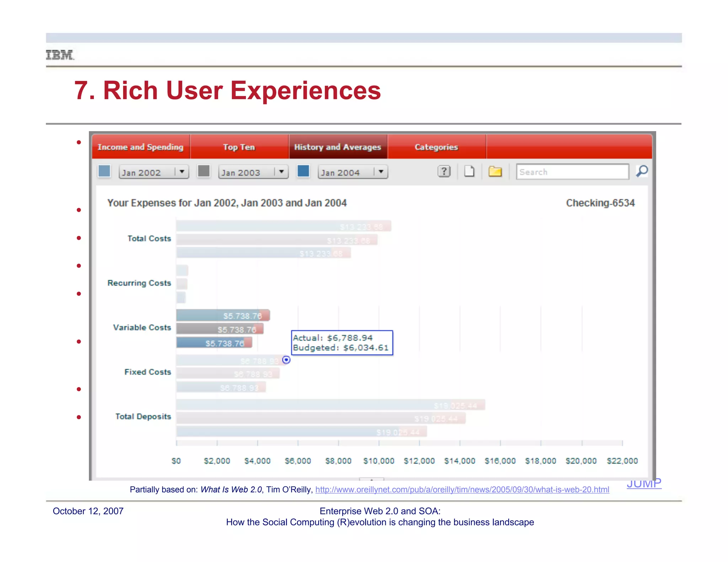
Task: Click the gray Variable Costs bar
Action: tap(220, 329)
